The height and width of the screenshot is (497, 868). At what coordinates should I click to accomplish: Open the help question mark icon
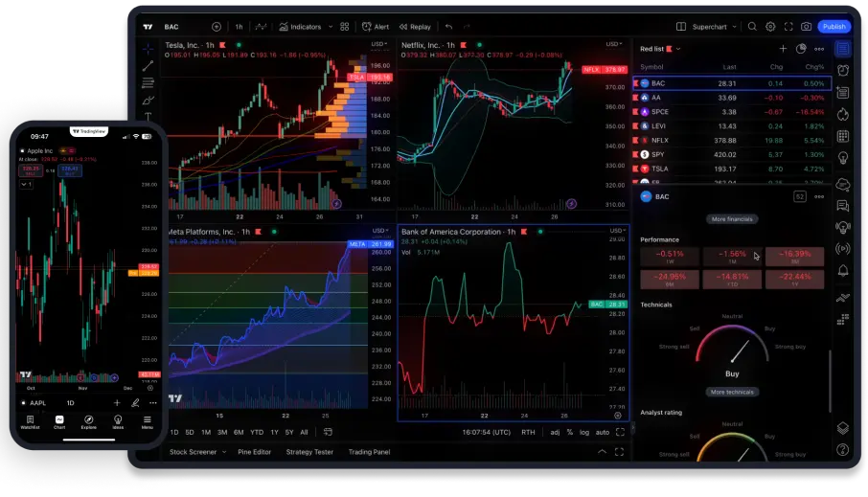842,450
